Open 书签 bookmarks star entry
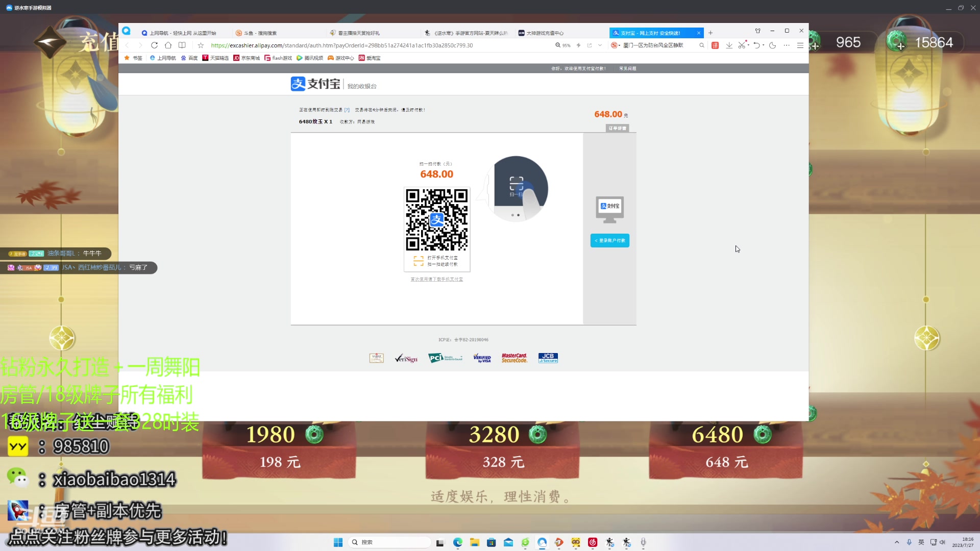980x551 pixels. (x=133, y=58)
